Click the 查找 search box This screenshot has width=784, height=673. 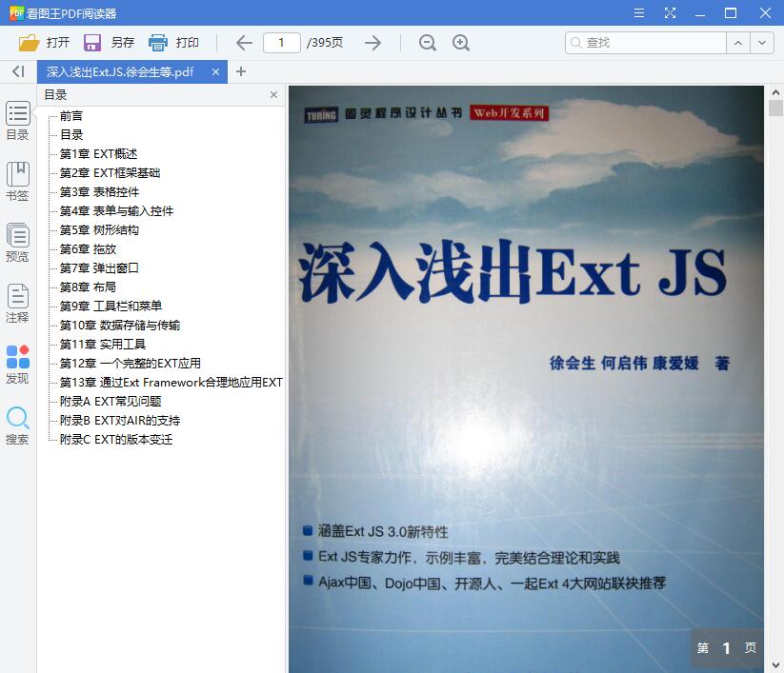[646, 43]
